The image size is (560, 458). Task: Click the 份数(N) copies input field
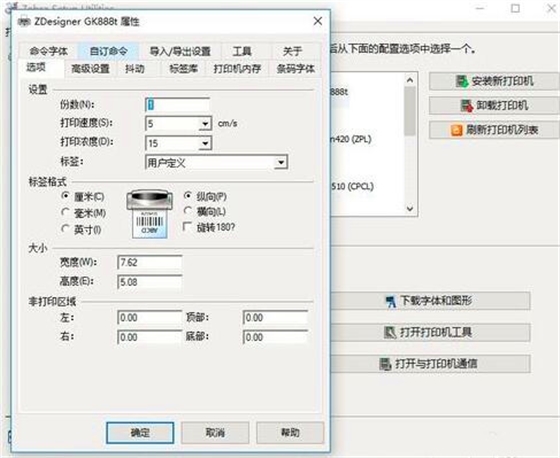click(x=178, y=105)
